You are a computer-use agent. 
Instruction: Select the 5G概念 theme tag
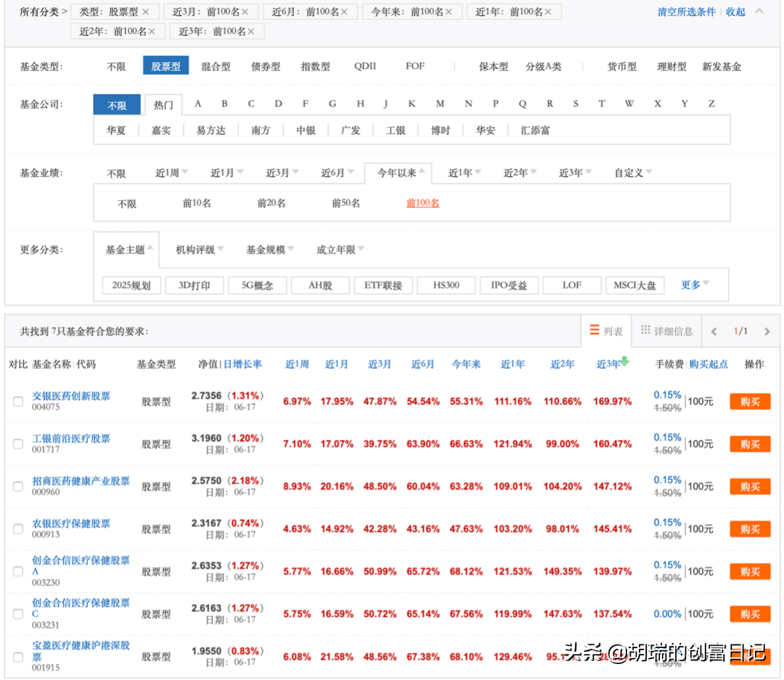coord(258,285)
